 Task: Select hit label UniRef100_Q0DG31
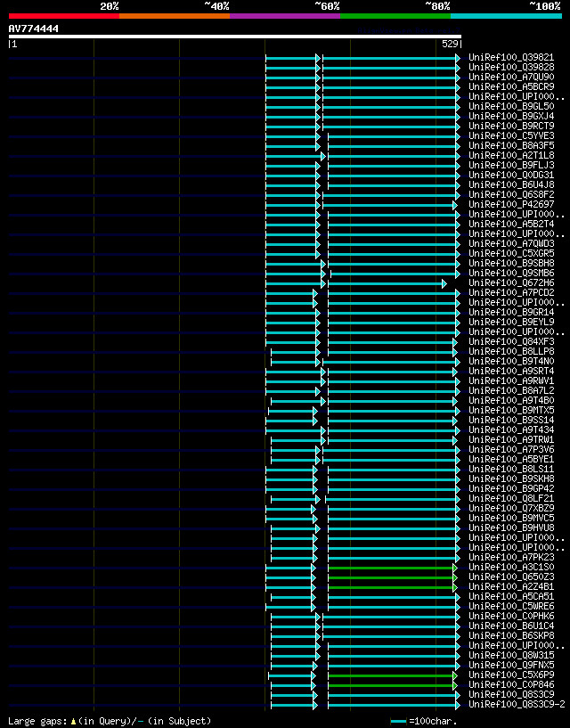511,175
